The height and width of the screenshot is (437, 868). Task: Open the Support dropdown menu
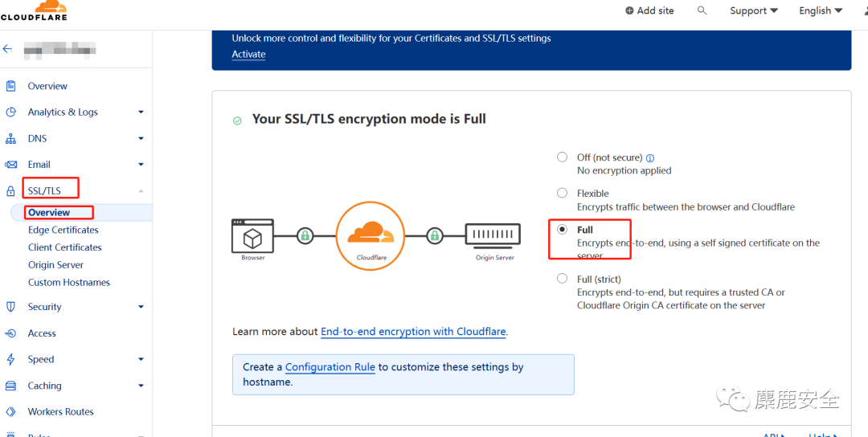click(x=753, y=10)
